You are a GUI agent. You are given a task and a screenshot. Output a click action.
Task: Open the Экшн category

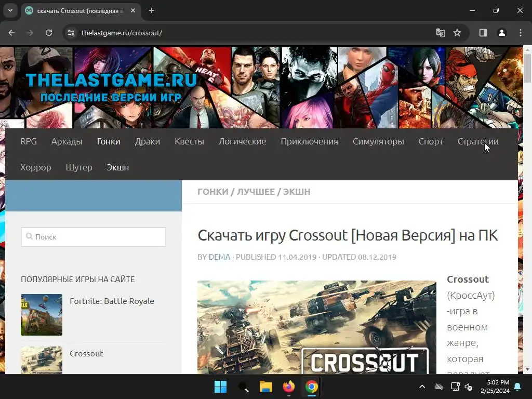click(118, 168)
